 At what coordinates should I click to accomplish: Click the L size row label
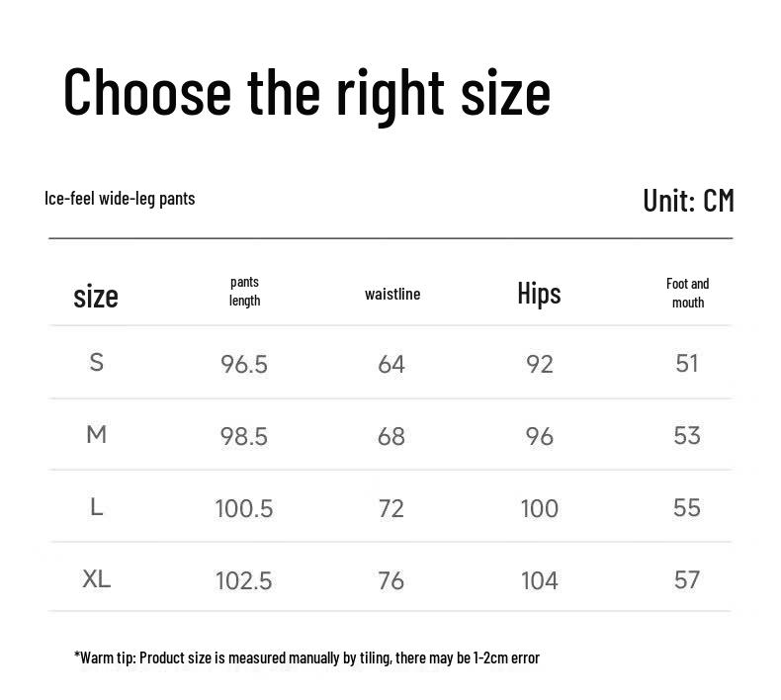pos(97,507)
